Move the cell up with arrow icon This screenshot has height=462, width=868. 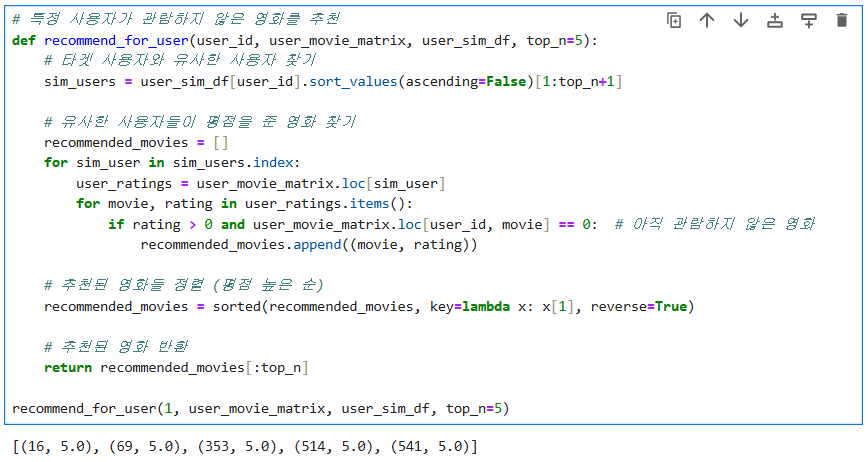tap(707, 20)
